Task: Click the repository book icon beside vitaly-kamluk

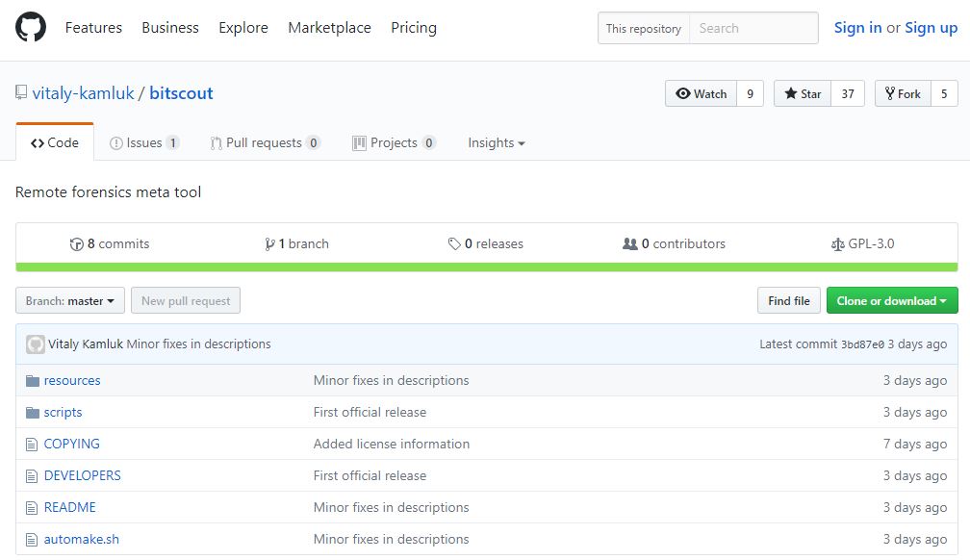Action: [x=21, y=92]
